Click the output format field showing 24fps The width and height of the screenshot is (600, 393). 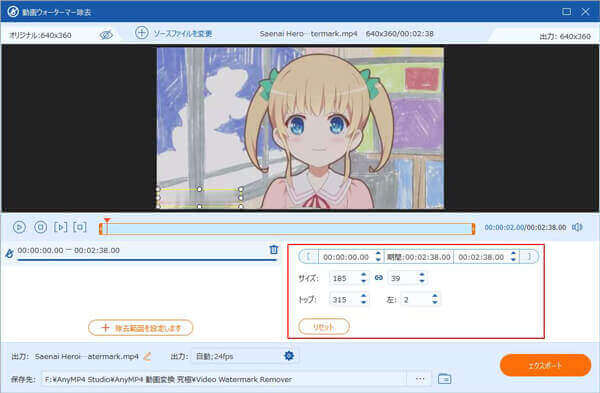tap(237, 356)
